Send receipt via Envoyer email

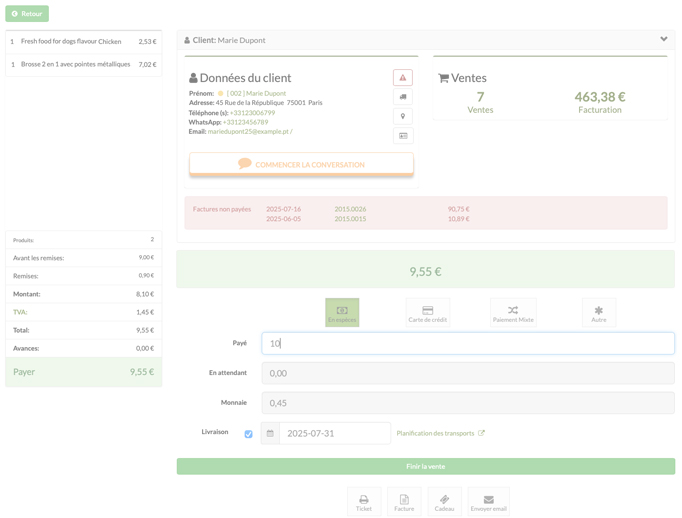point(488,502)
